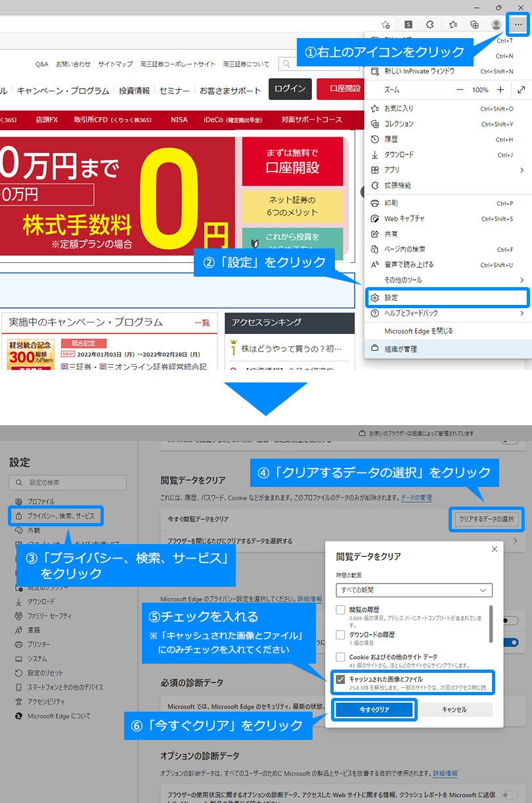Click the 今すぐクリア button
The height and width of the screenshot is (803, 532).
click(374, 710)
